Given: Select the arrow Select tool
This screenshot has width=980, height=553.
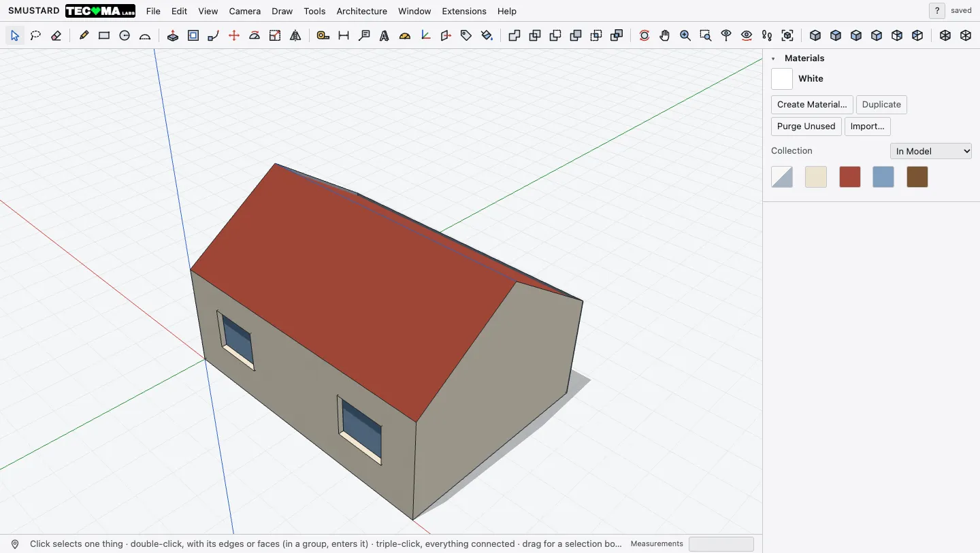Looking at the screenshot, I should pyautogui.click(x=15, y=35).
